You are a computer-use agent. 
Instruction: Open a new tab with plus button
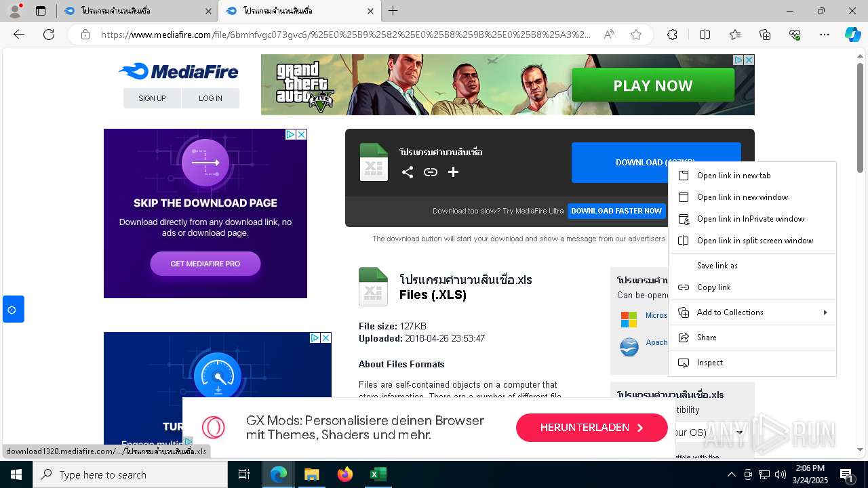[393, 11]
